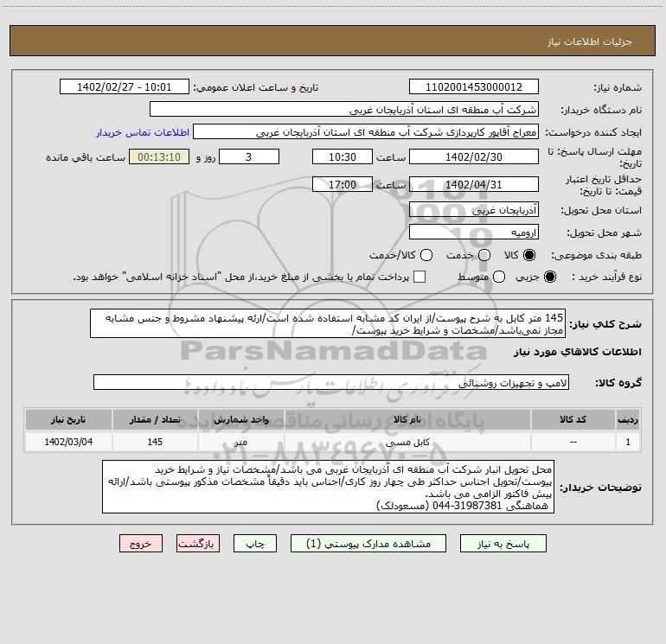
Task: Click the شماره نیاز field 1102001453000012
Action: point(474,87)
